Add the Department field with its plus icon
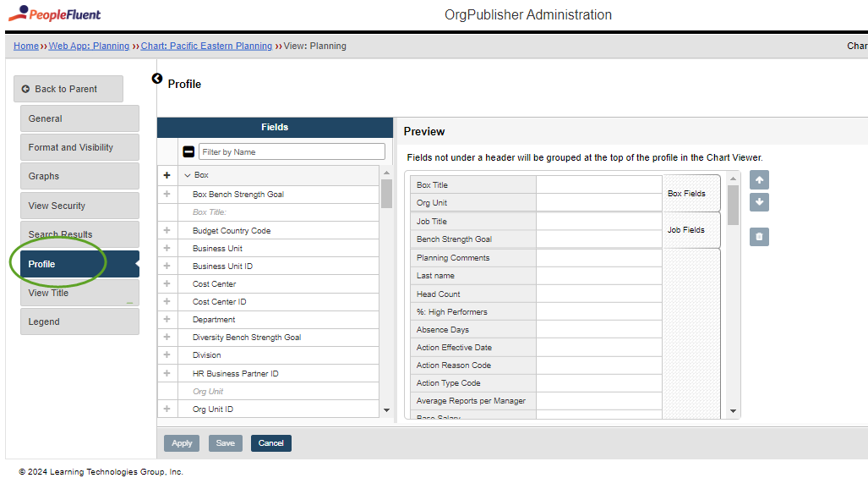868x489 pixels. tap(167, 319)
